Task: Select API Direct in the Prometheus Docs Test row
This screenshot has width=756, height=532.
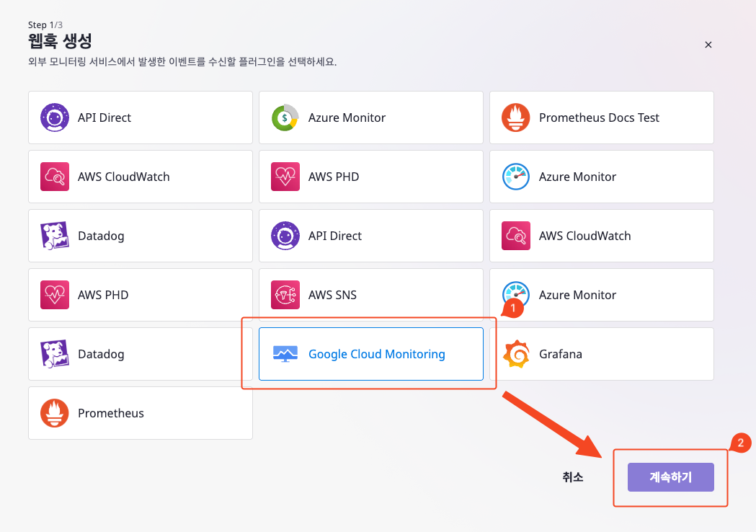Action: 141,118
